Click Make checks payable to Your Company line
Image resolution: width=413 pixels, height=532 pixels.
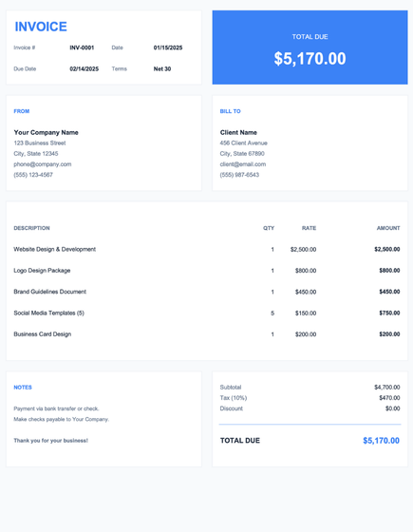62,419
